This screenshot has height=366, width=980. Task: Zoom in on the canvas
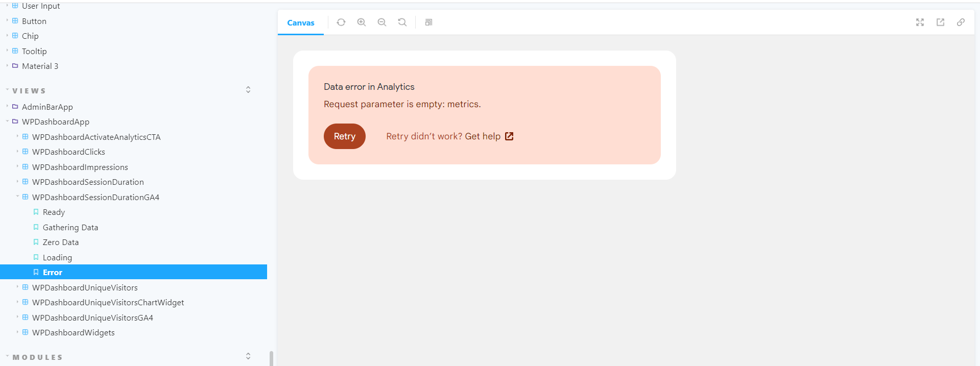[x=362, y=22]
